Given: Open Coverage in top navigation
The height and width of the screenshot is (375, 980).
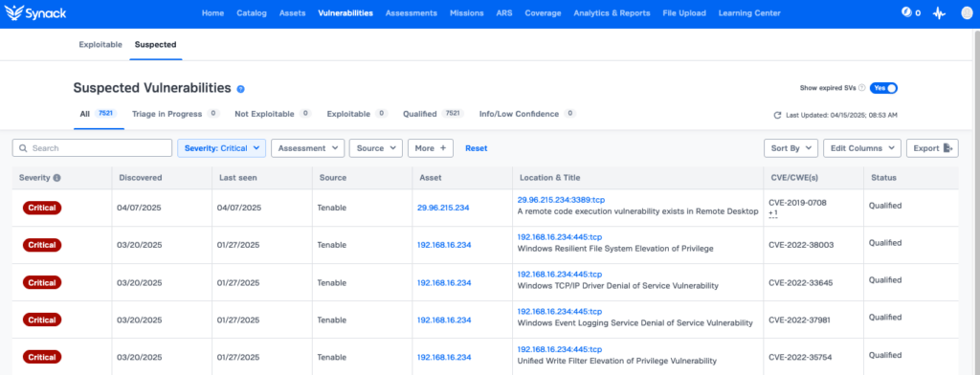Looking at the screenshot, I should coord(544,13).
